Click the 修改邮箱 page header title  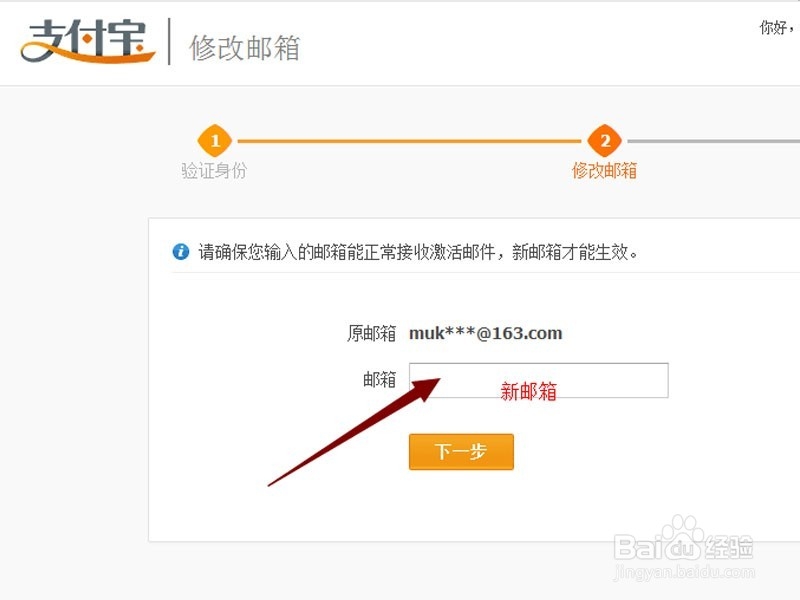(245, 48)
